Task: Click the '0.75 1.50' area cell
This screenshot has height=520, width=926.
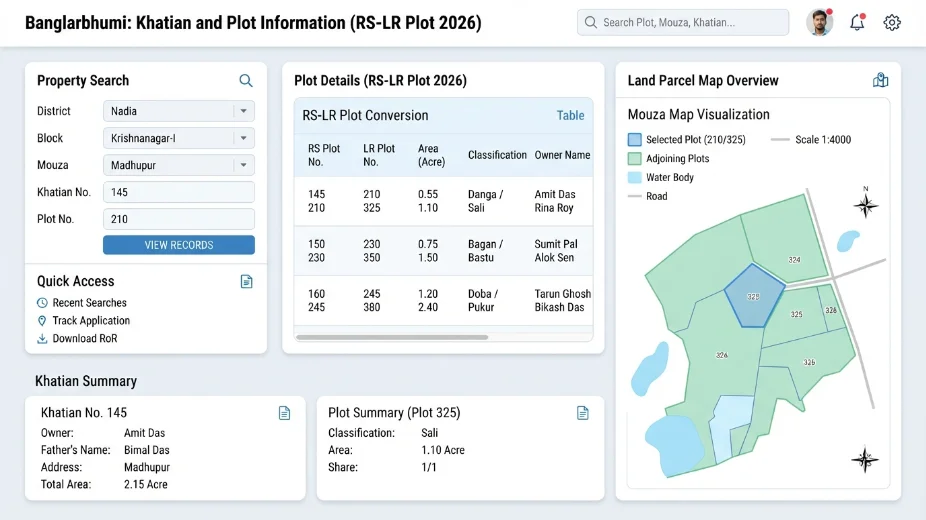Action: click(x=428, y=251)
